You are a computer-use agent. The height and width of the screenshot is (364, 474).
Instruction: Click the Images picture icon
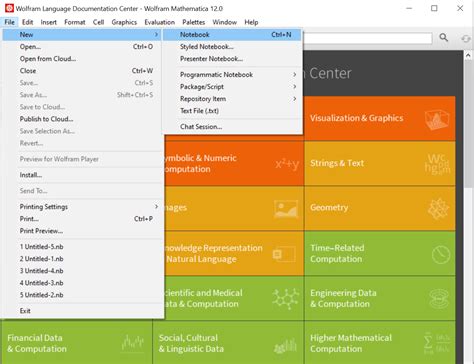pos(286,209)
